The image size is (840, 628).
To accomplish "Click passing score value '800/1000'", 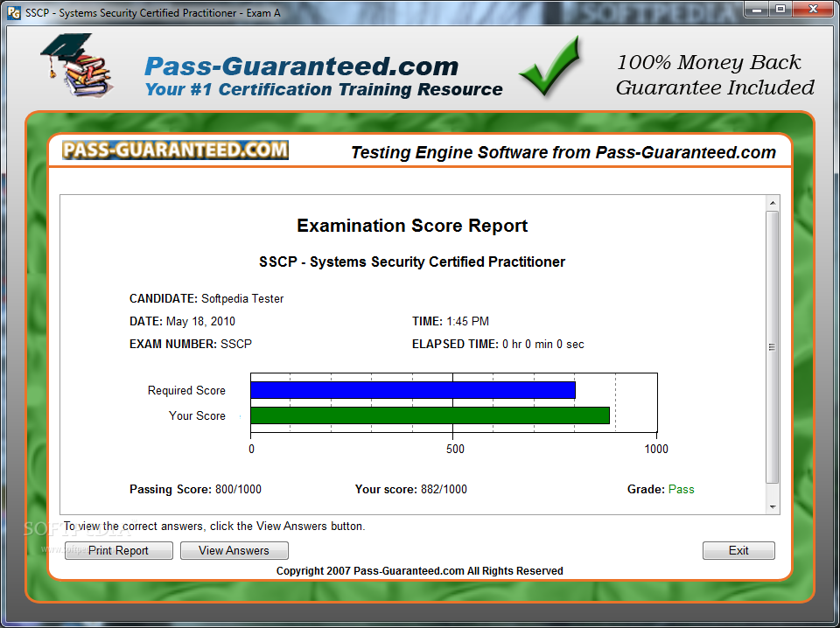I will 238,489.
